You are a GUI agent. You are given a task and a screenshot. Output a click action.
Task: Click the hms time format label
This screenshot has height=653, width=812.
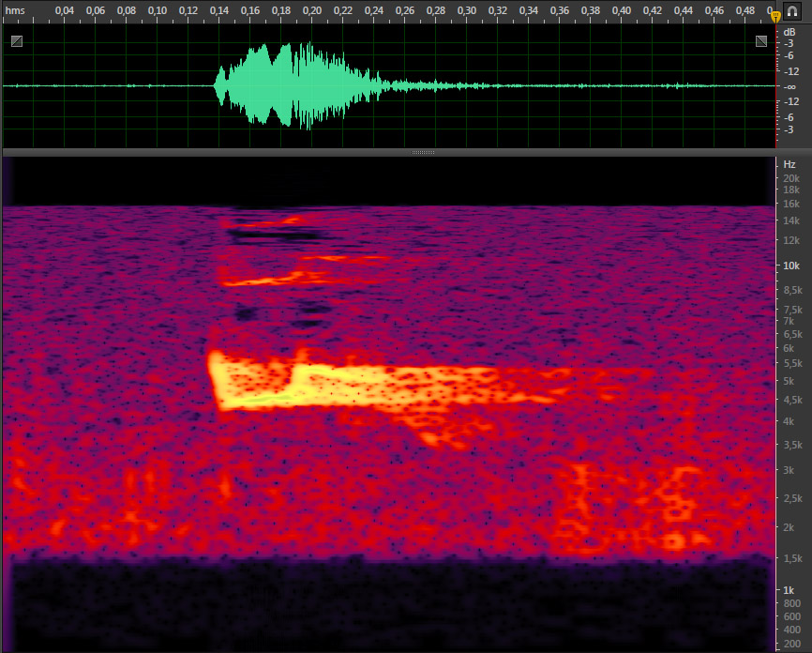click(x=16, y=10)
